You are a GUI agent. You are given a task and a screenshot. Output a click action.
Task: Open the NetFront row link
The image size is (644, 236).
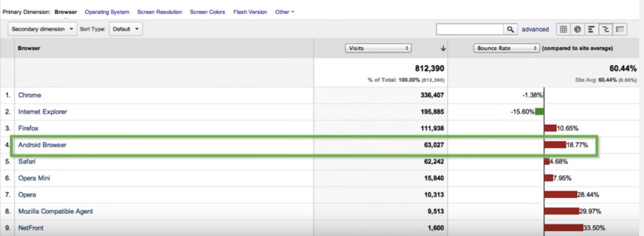click(x=31, y=228)
